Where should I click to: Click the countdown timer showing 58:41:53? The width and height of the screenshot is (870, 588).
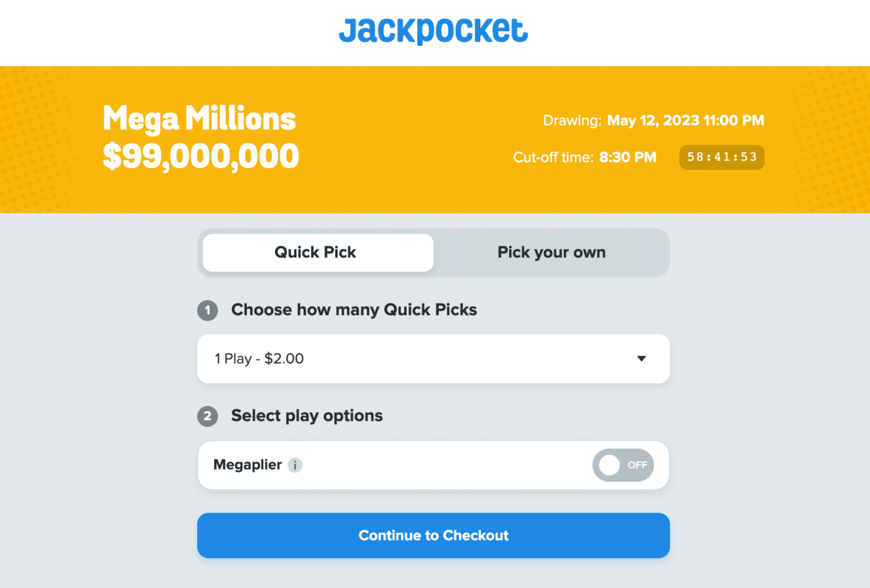coord(722,157)
